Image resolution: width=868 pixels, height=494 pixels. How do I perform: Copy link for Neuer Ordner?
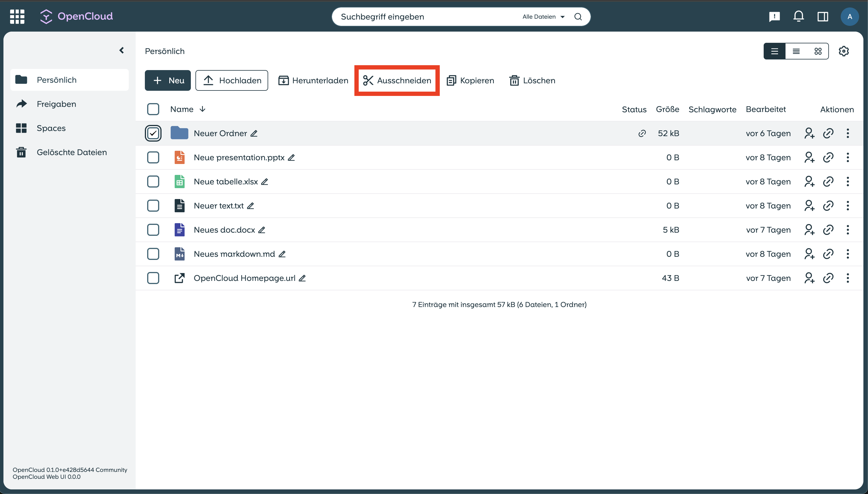click(828, 133)
